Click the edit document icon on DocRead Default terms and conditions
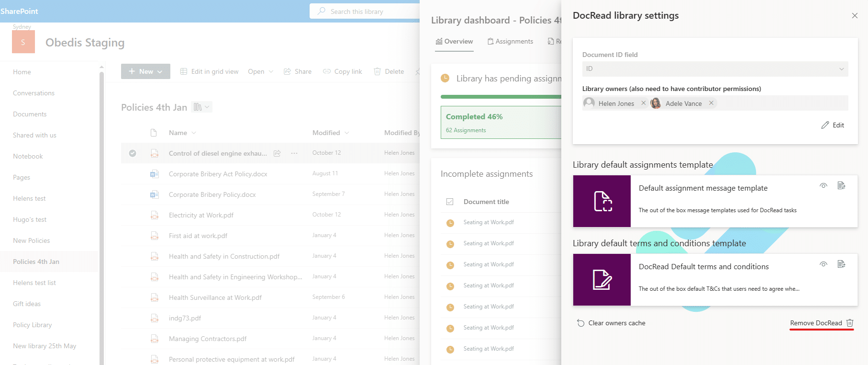Image resolution: width=868 pixels, height=365 pixels. point(841,264)
